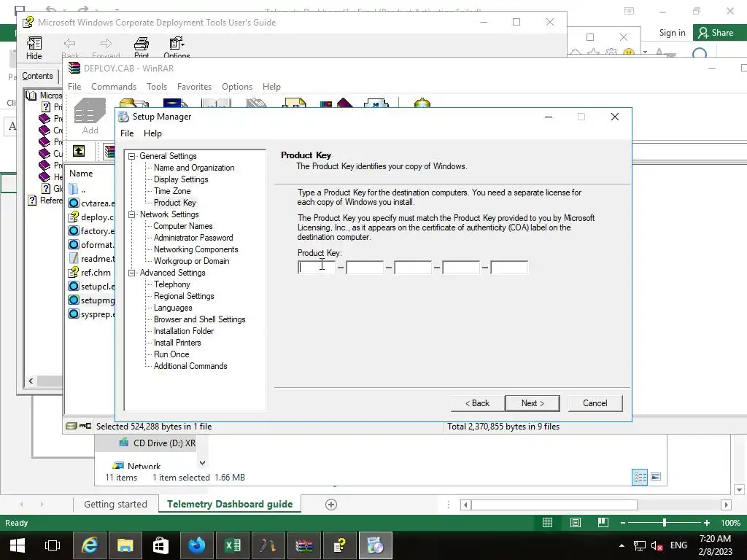Select the setupcl file in WinRAR list

(x=92, y=286)
